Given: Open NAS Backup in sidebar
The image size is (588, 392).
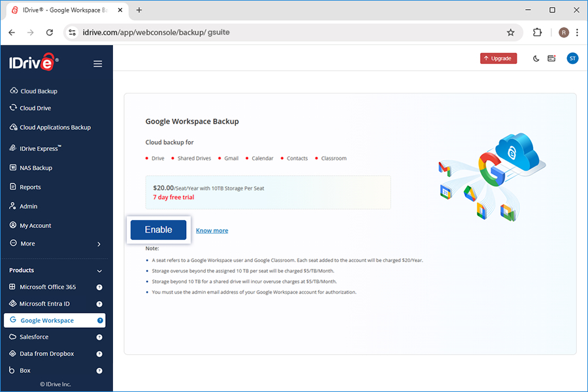Looking at the screenshot, I should [31, 168].
